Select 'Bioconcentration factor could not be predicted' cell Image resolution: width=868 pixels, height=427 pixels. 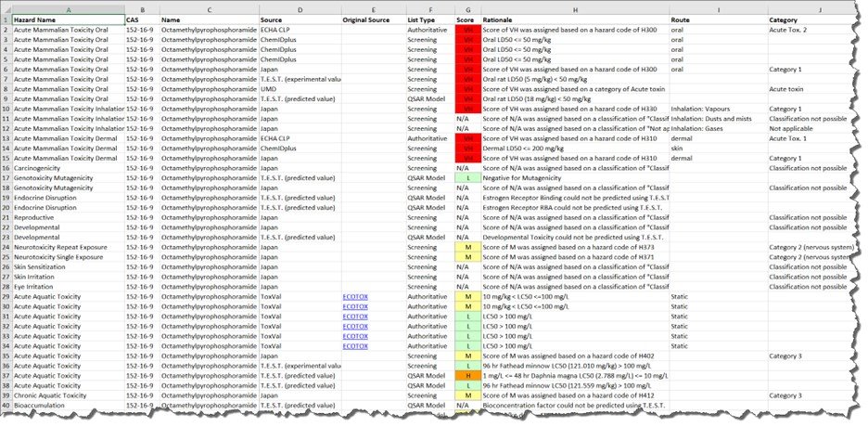pos(575,406)
